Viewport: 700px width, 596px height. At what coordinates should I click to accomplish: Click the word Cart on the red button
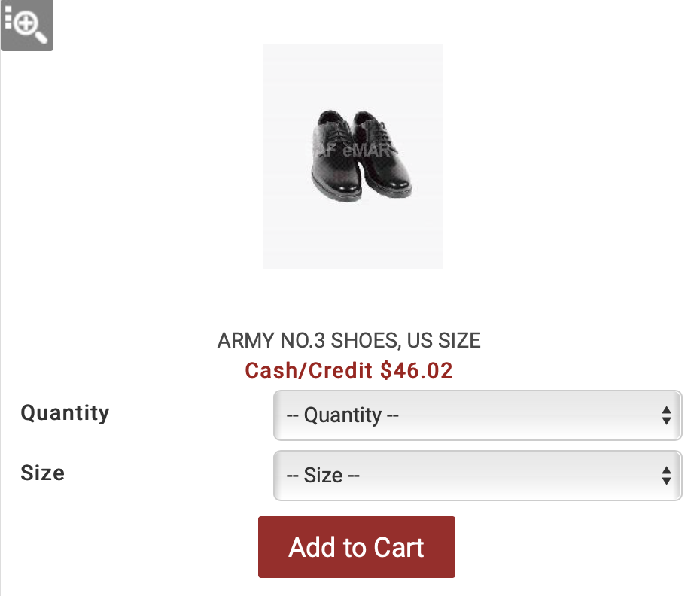tap(399, 547)
